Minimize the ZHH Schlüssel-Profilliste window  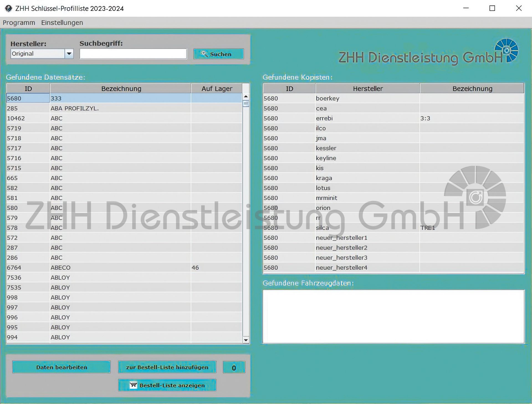click(466, 8)
